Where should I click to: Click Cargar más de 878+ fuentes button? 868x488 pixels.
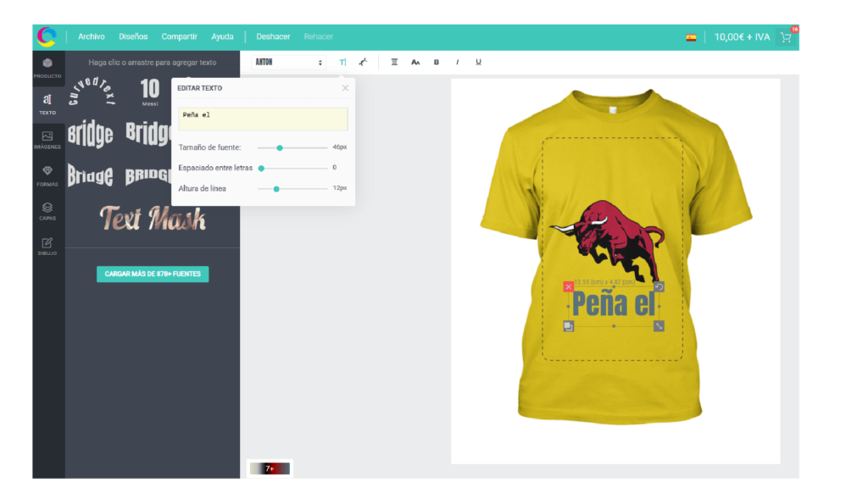pos(153,274)
